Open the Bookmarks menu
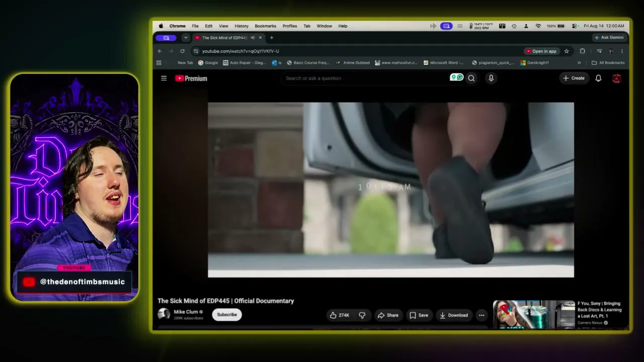The width and height of the screenshot is (644, 362). coord(265,26)
